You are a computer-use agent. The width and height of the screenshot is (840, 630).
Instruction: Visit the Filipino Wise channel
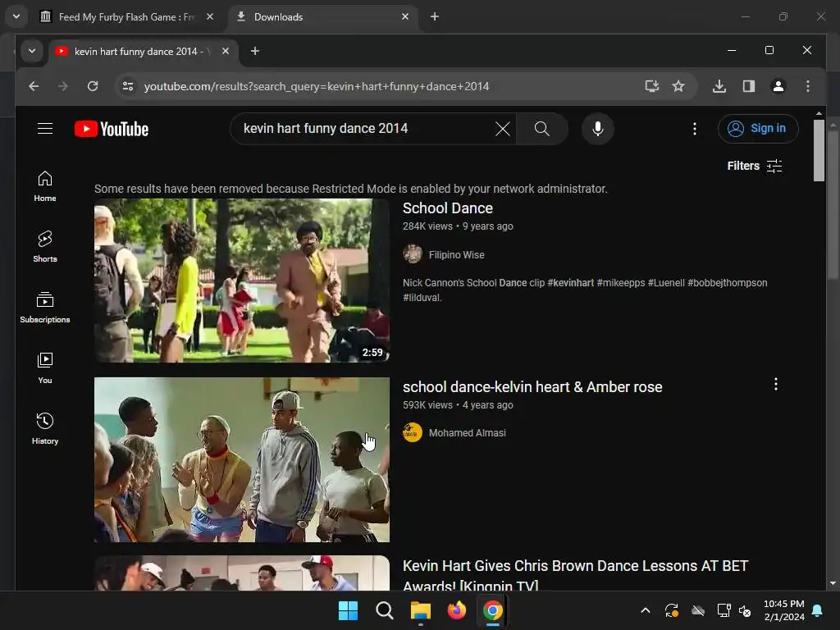(456, 255)
